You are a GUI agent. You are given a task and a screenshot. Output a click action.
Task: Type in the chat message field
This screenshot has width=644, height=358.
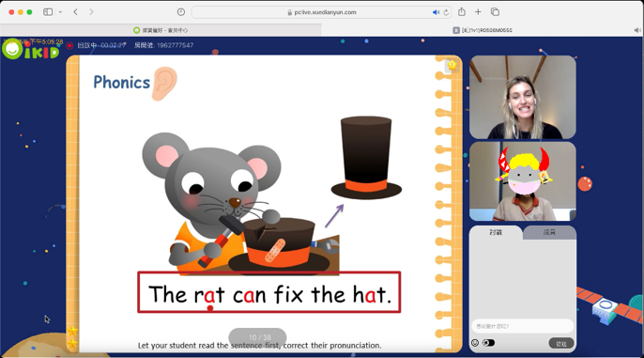522,326
